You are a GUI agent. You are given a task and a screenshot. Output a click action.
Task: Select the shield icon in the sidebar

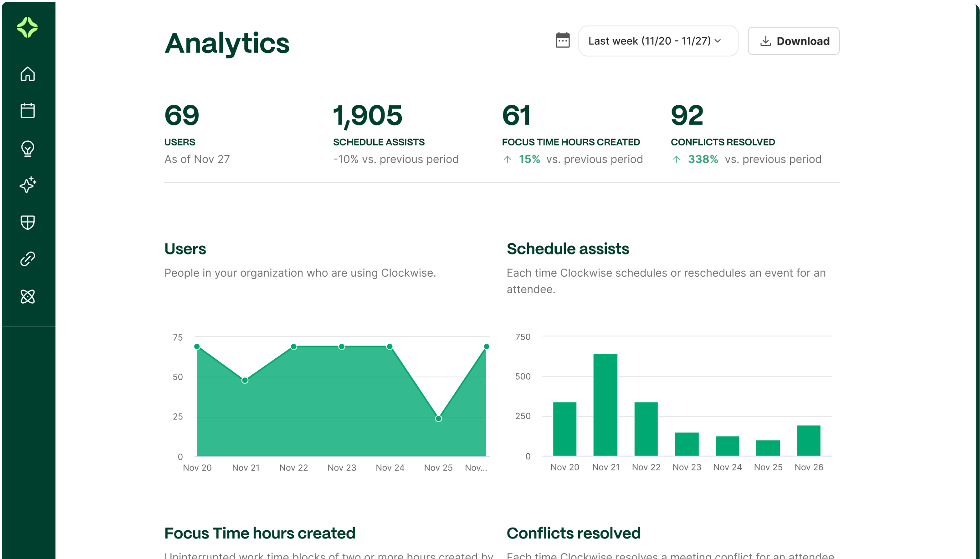[28, 223]
